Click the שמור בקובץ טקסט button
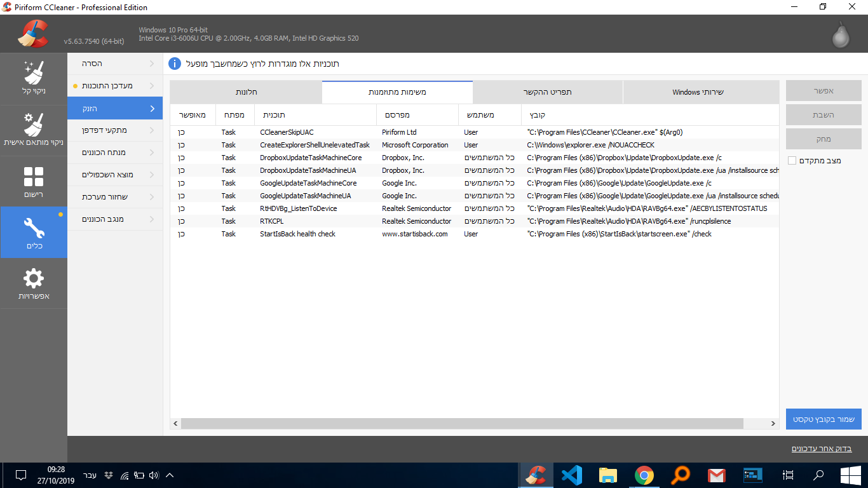 (824, 419)
